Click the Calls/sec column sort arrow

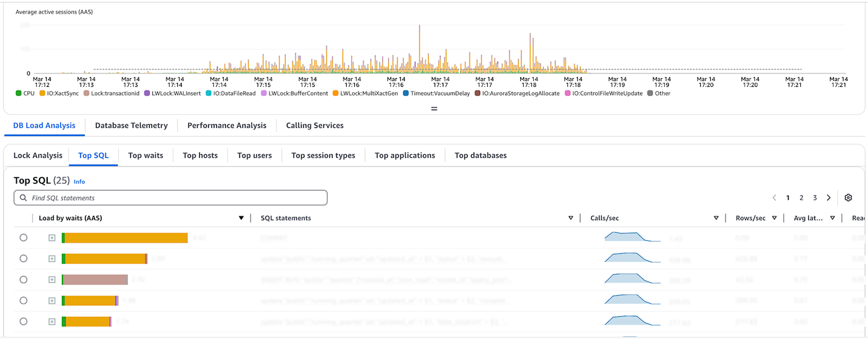(x=716, y=218)
